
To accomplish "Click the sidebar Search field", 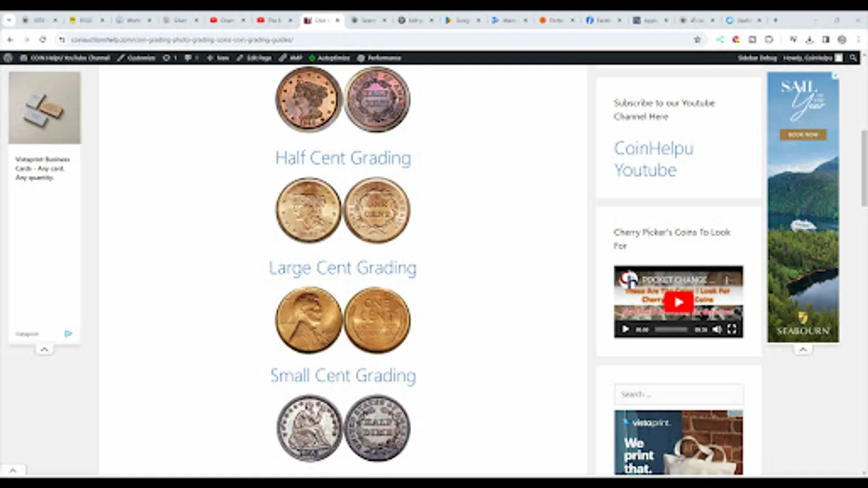I will tap(678, 394).
